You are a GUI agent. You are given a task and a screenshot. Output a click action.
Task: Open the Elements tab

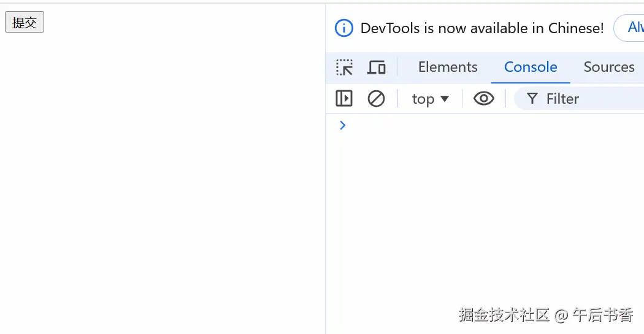[448, 68]
